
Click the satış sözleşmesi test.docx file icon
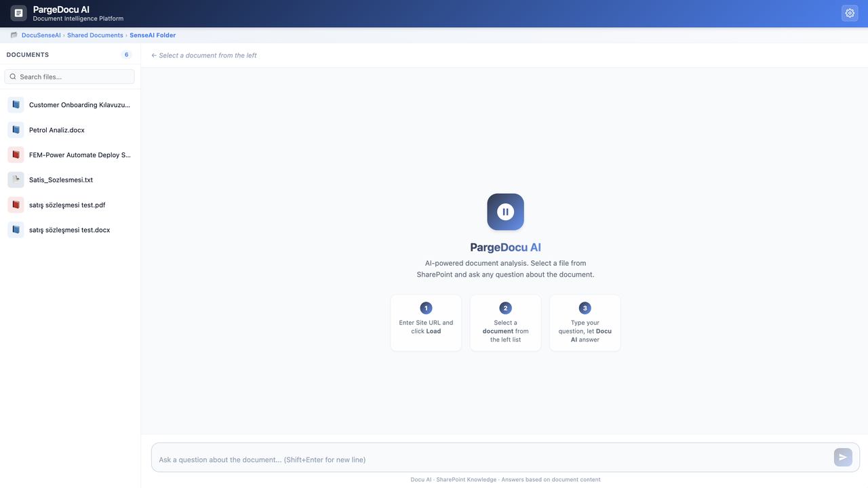(16, 230)
